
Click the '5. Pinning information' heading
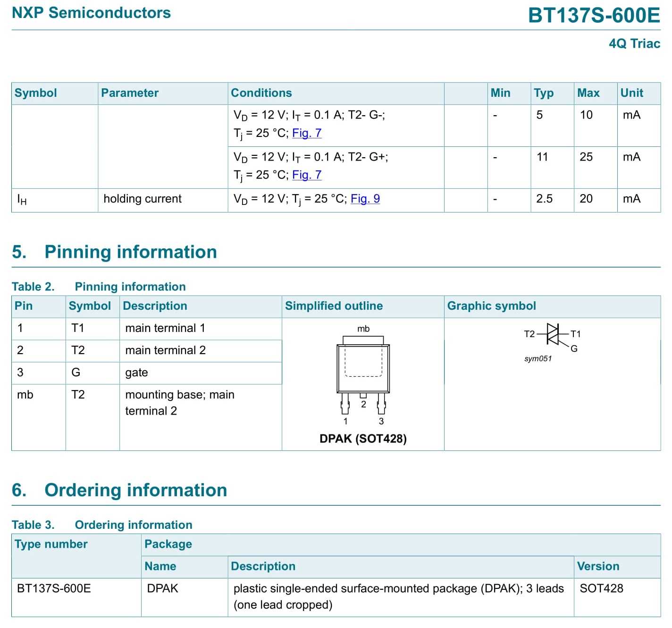(114, 252)
